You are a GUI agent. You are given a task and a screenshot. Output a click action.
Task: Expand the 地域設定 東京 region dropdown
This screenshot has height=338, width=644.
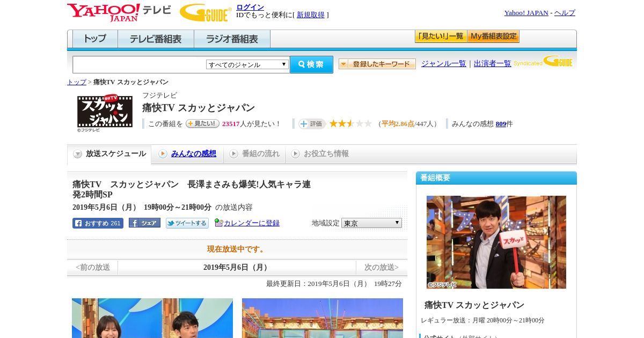click(x=371, y=223)
